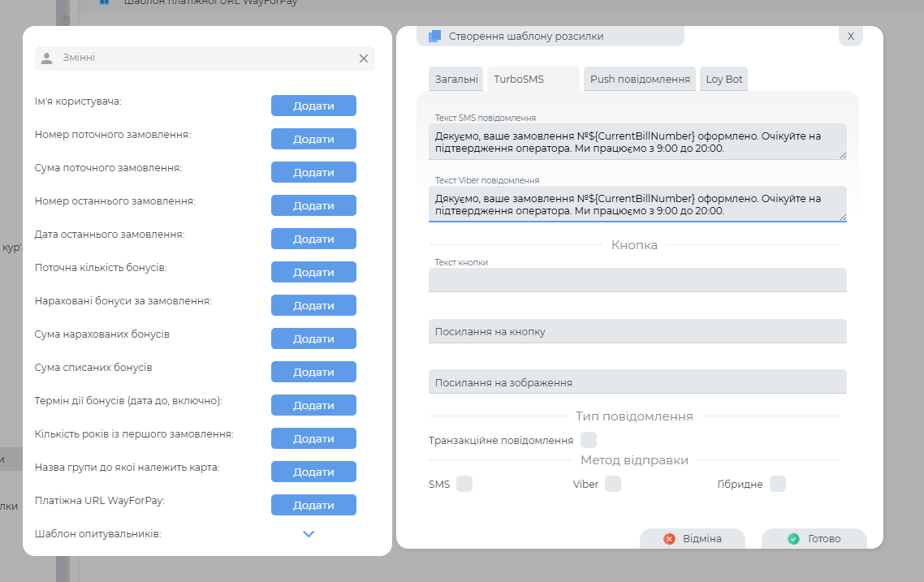This screenshot has width=924, height=582.
Task: Expand the Шаблон опитувальників chevron
Action: coord(309,534)
